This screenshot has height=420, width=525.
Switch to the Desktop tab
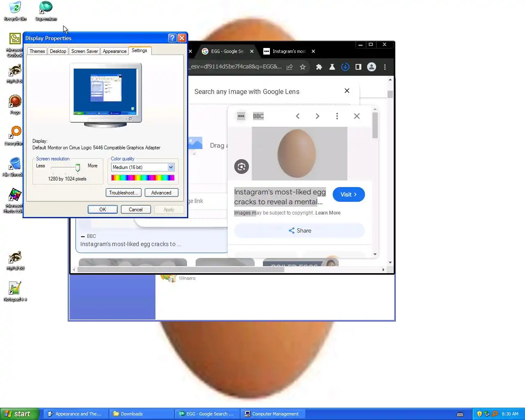pos(58,51)
